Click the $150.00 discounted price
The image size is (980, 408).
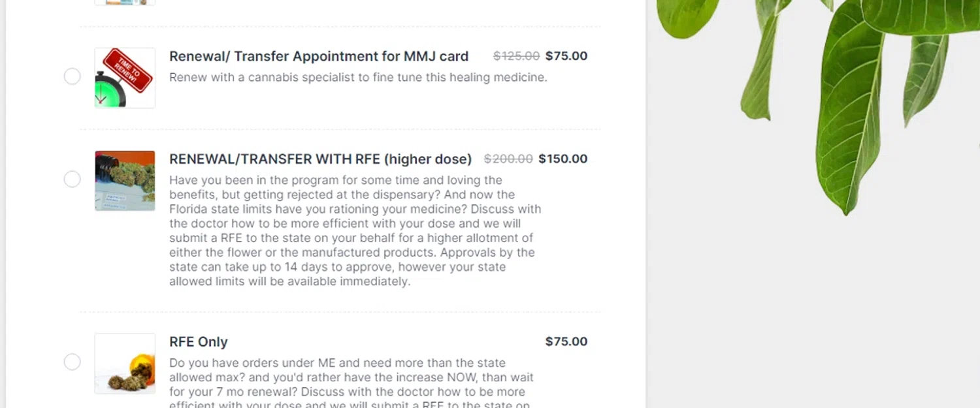[563, 159]
